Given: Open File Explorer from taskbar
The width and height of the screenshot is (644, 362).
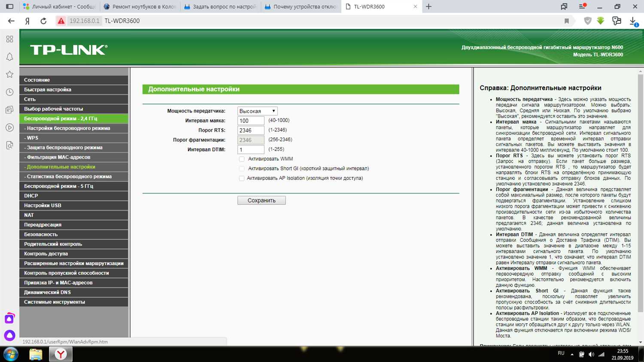Looking at the screenshot, I should tap(36, 354).
